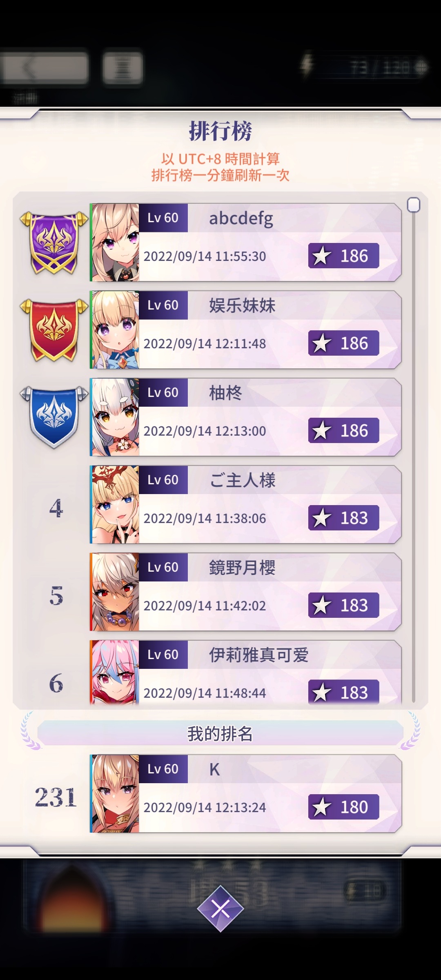Tap the blurred back arrow button
The image size is (441, 980).
[44, 67]
